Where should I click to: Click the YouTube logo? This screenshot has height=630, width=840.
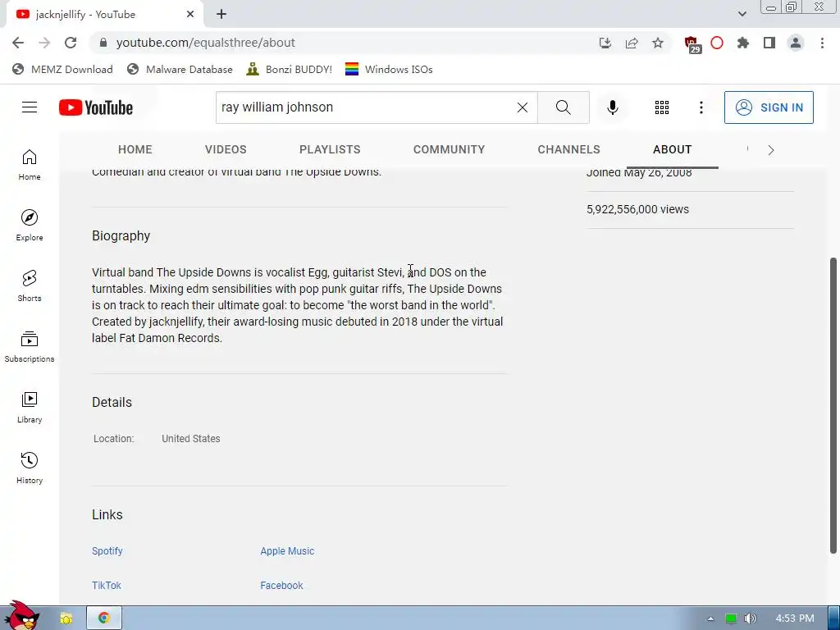pyautogui.click(x=96, y=107)
